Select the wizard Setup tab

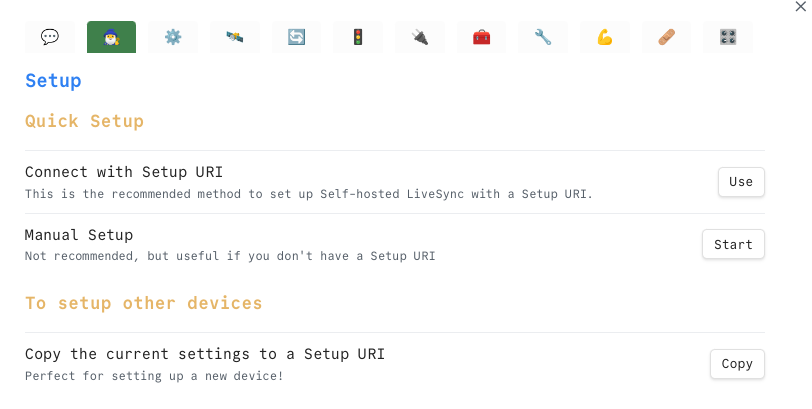(111, 37)
